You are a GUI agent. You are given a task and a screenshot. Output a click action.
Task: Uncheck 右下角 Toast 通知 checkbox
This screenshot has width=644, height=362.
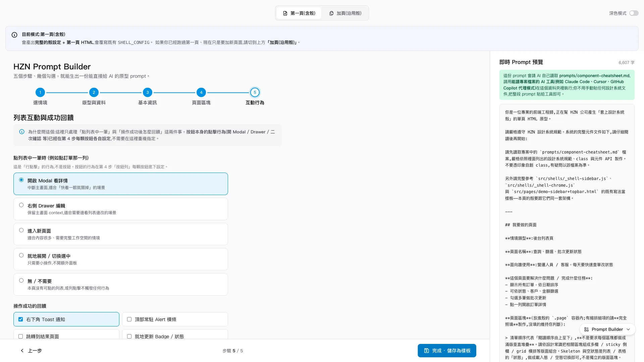pyautogui.click(x=21, y=319)
